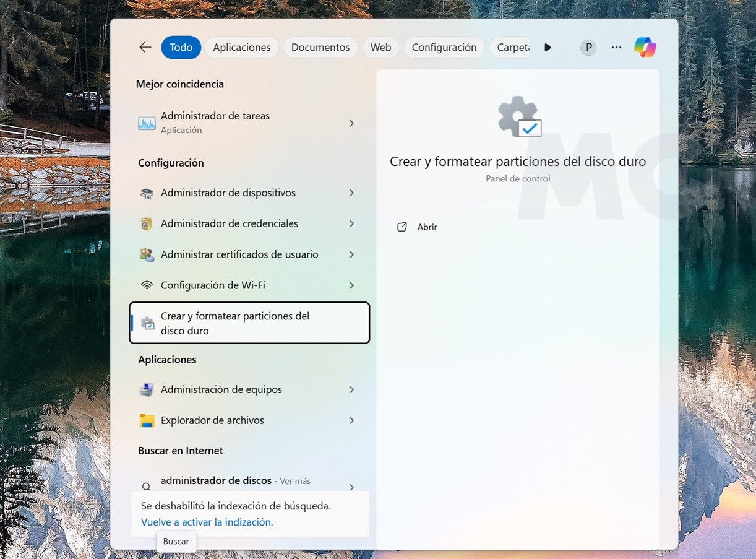Select the Documentos filter tab
The height and width of the screenshot is (559, 756).
point(320,48)
